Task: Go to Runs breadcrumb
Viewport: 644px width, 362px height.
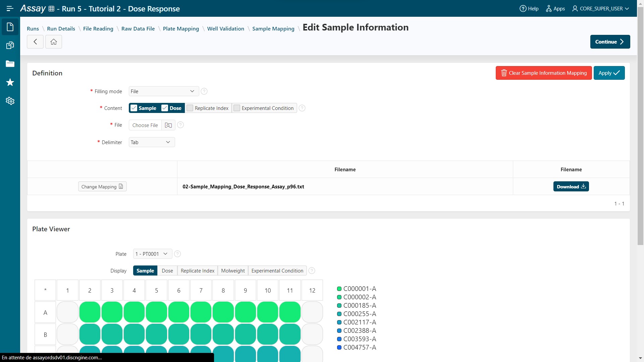Action: click(33, 28)
